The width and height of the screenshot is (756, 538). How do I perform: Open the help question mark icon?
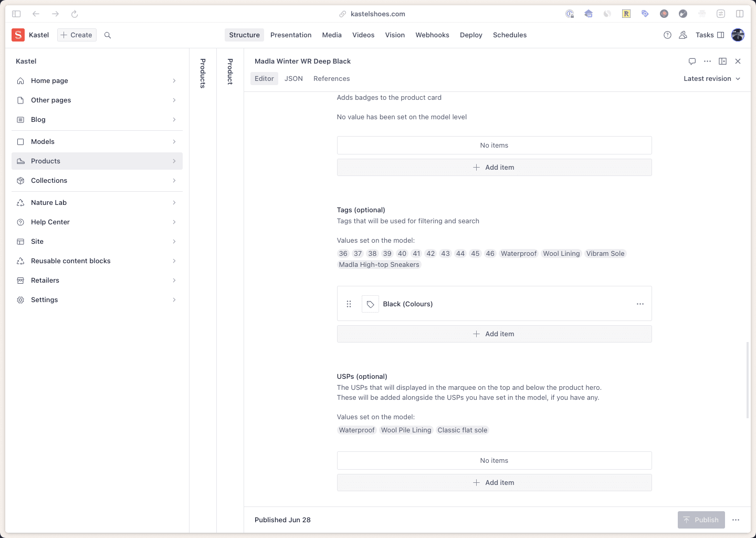(667, 35)
